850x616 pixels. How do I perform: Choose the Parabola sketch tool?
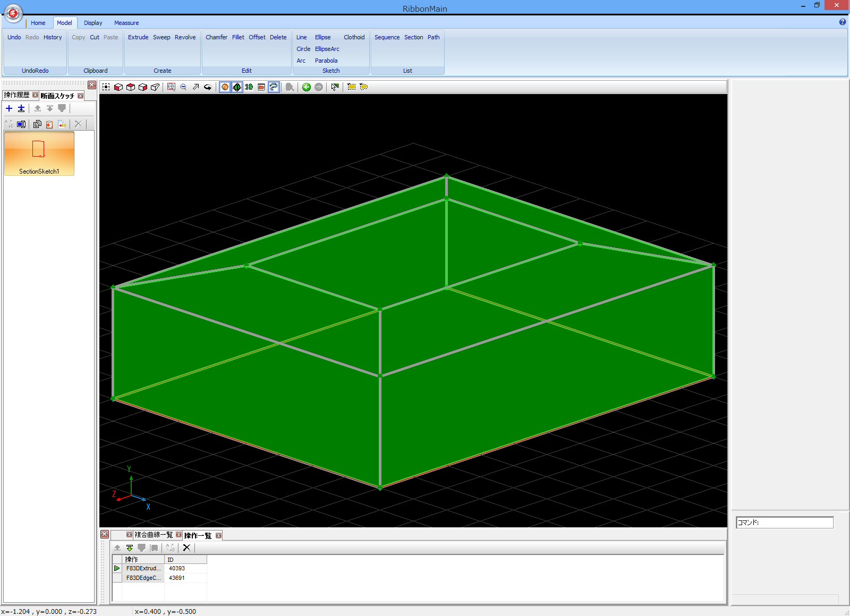(x=326, y=61)
